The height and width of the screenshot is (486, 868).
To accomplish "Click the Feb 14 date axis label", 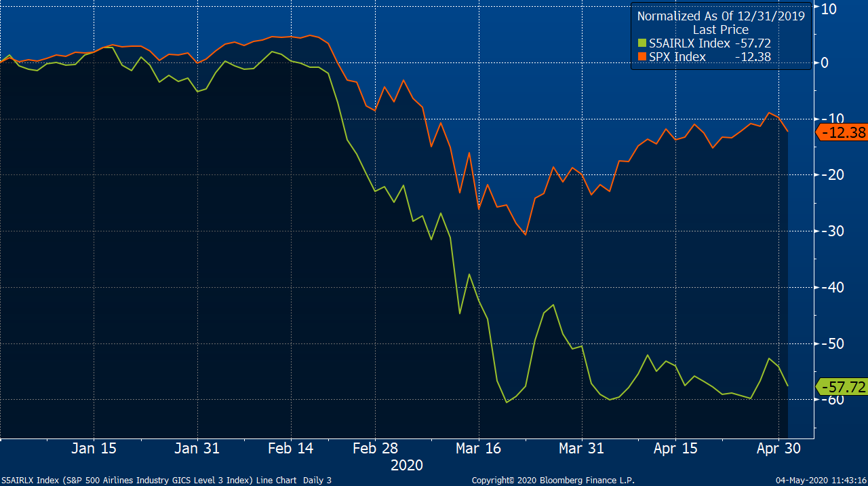I will (x=290, y=449).
